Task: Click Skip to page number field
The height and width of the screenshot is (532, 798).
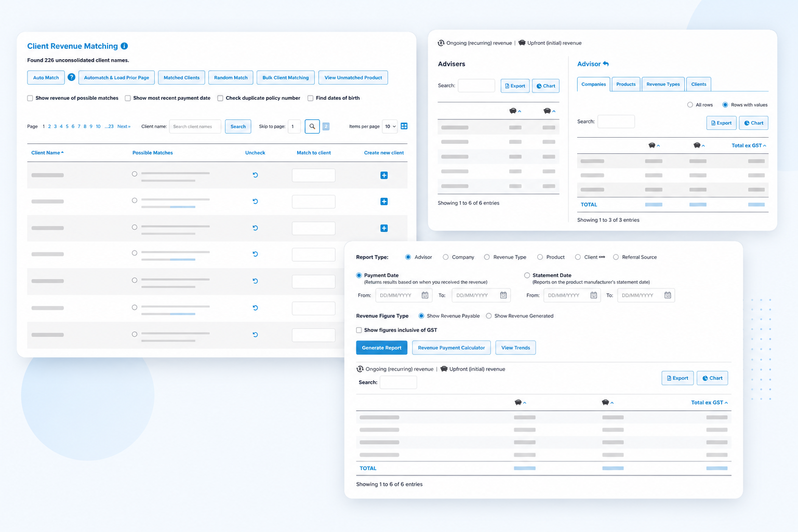Action: pos(294,126)
